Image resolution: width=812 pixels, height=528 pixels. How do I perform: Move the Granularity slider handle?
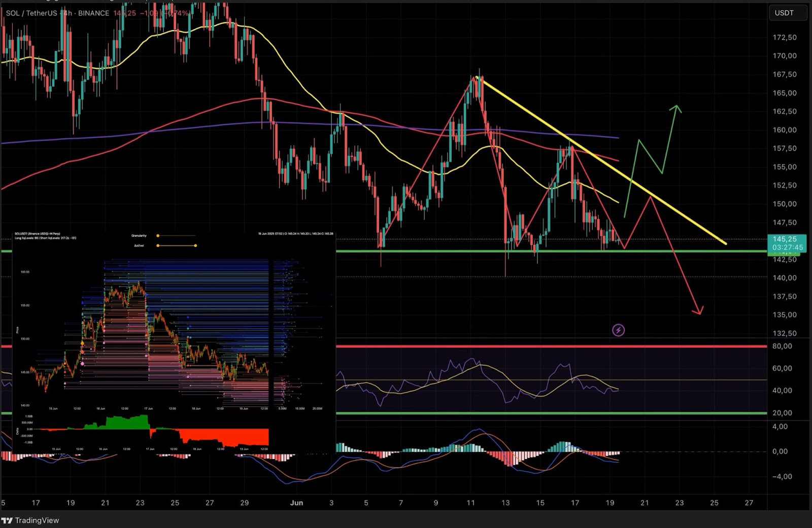click(158, 235)
